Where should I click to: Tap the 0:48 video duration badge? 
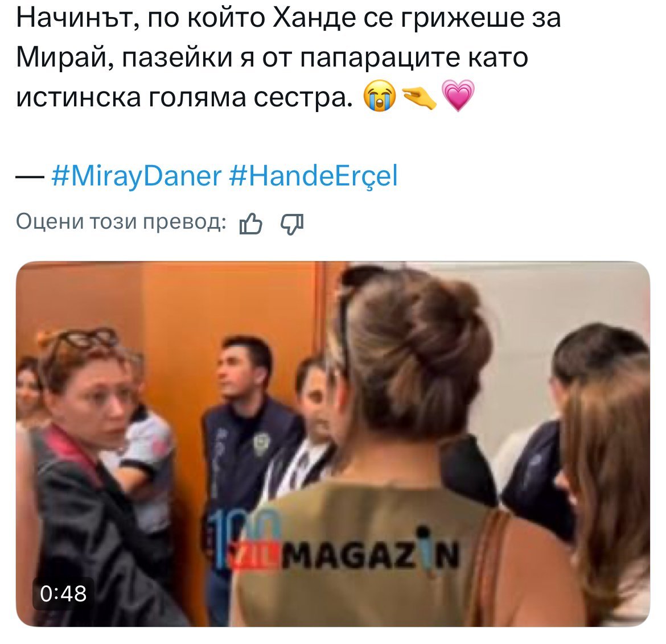[x=63, y=593]
